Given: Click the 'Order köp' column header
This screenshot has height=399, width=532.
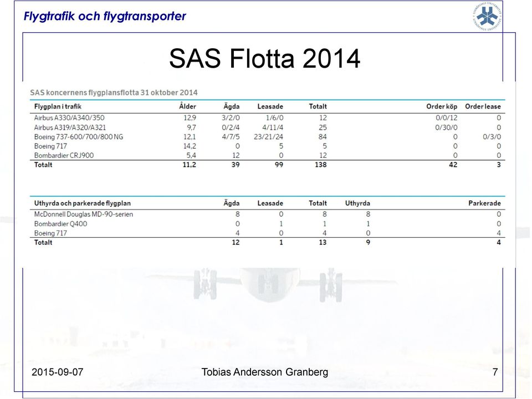Looking at the screenshot, I should (442, 106).
